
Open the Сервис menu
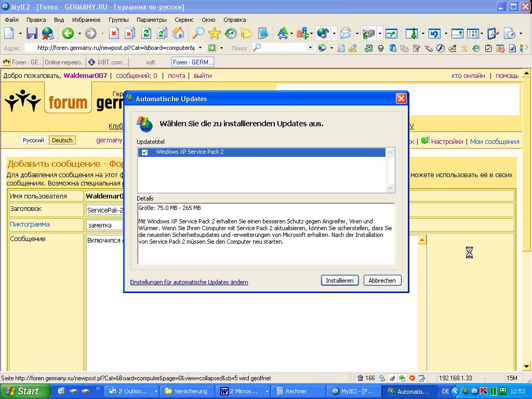(184, 20)
